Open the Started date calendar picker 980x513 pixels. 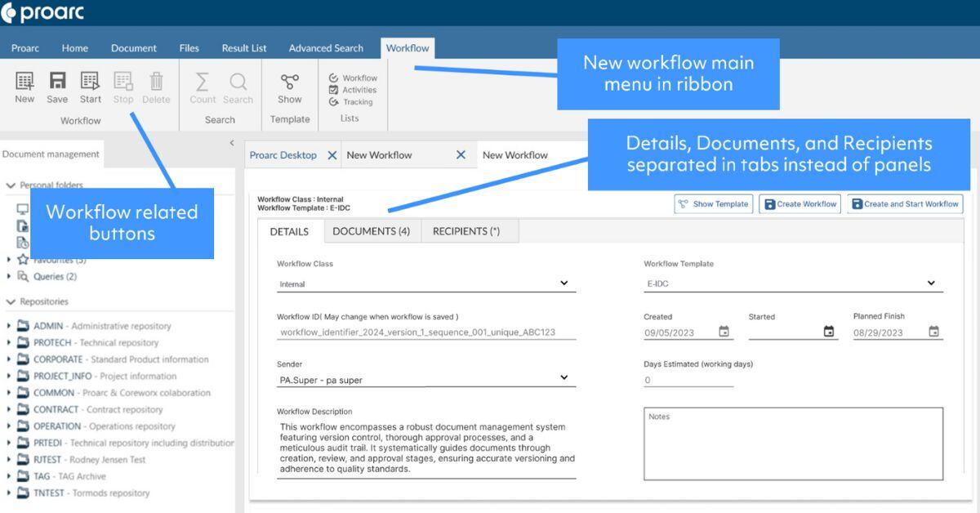click(829, 332)
